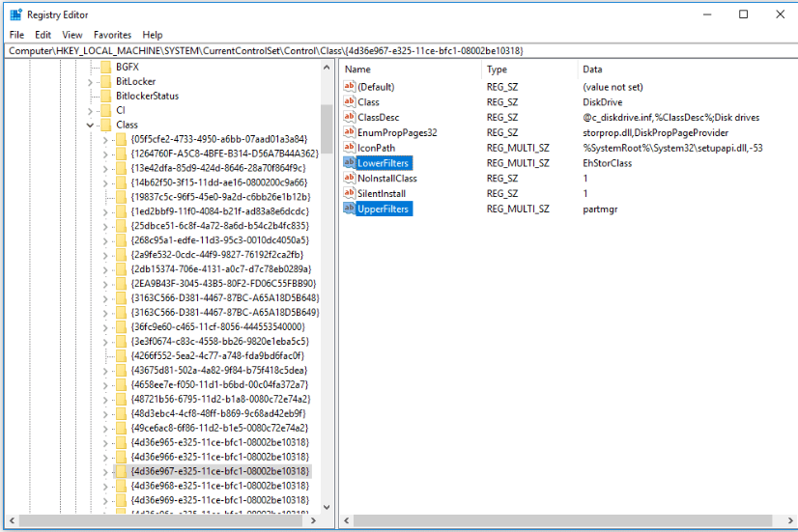Click folder icon of {4d36e969-e325-11ce-bfc1-08002be10318}
Screen dimensions: 798x532
tap(121, 500)
